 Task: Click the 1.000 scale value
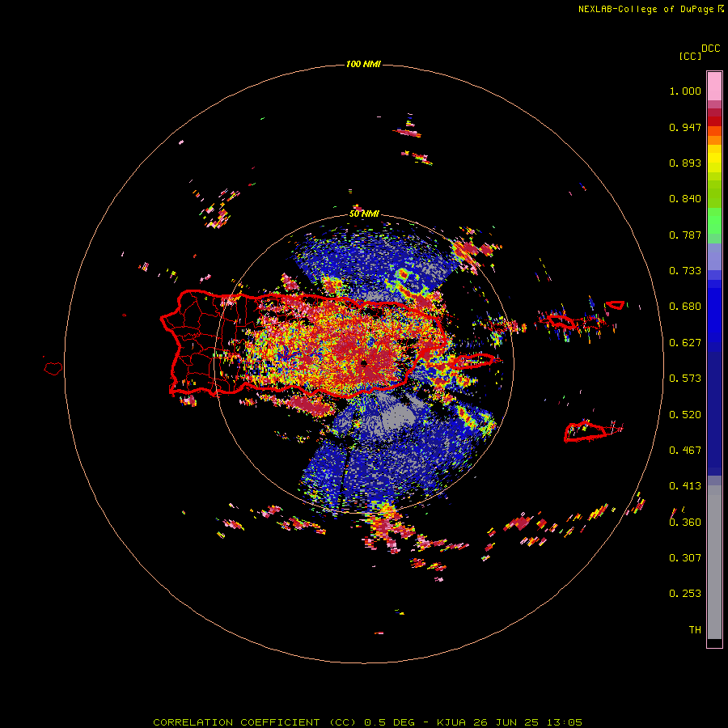click(x=685, y=91)
